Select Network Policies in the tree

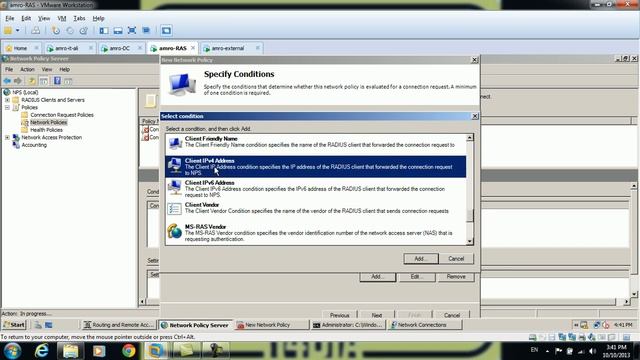pyautogui.click(x=48, y=122)
